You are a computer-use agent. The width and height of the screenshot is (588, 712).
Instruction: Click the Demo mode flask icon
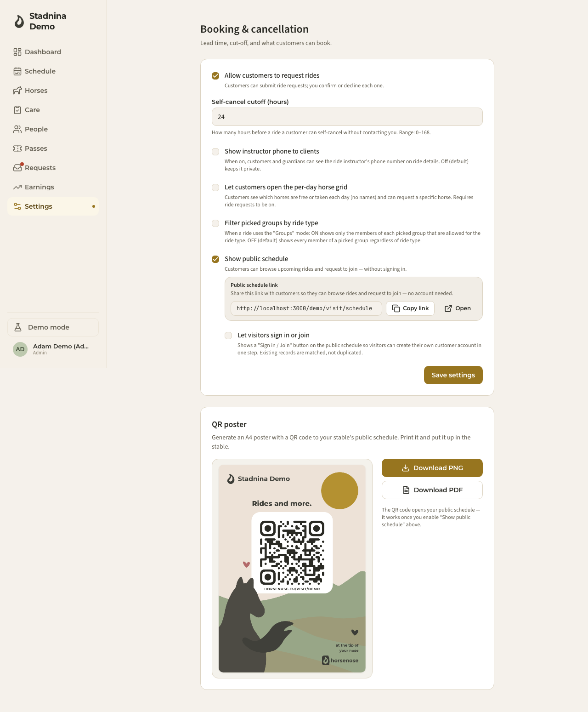[18, 327]
